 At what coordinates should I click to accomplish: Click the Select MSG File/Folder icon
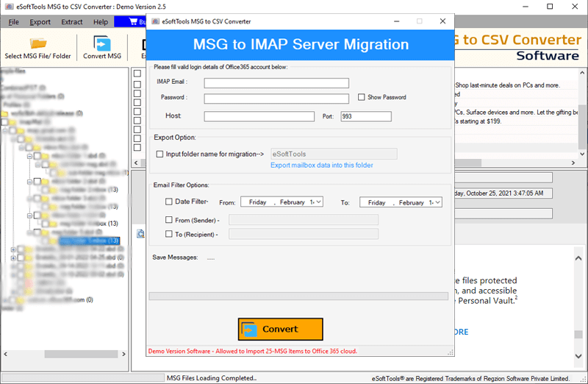tap(37, 43)
